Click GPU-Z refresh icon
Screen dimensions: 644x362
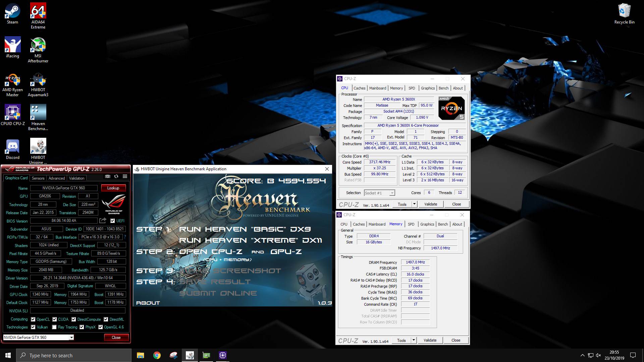pyautogui.click(x=116, y=177)
